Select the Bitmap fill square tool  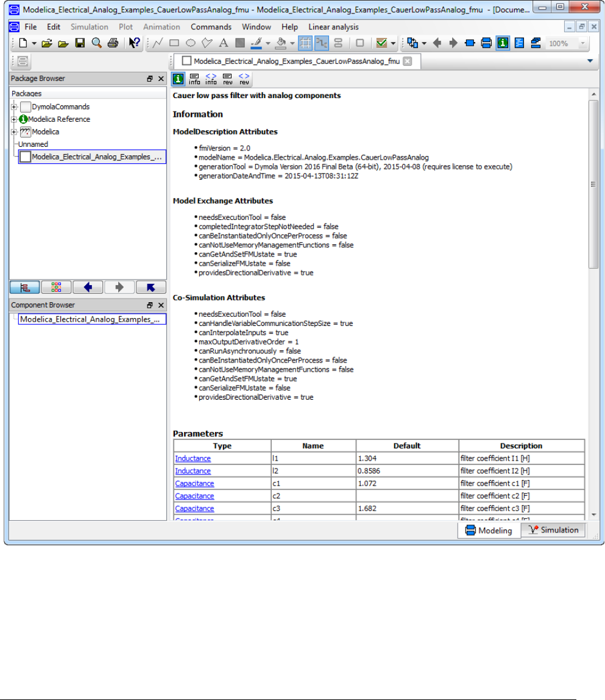[240, 43]
